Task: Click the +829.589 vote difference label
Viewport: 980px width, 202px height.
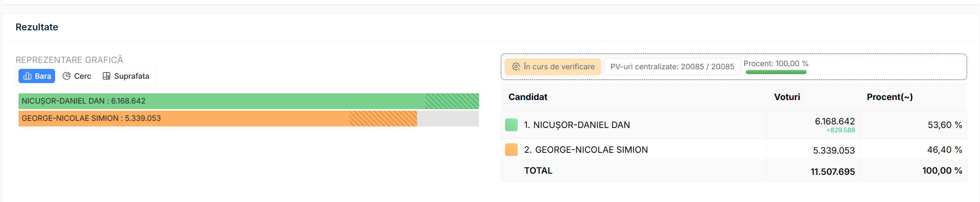Action: [x=840, y=130]
